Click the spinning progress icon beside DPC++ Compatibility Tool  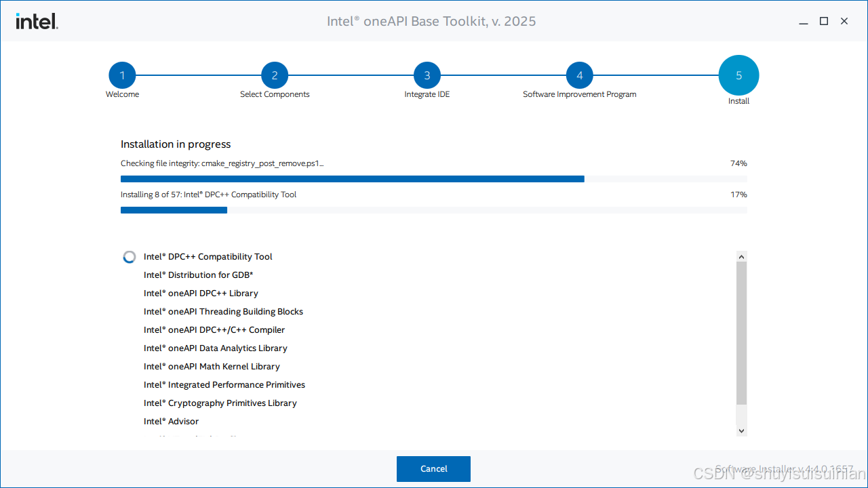pyautogui.click(x=130, y=257)
